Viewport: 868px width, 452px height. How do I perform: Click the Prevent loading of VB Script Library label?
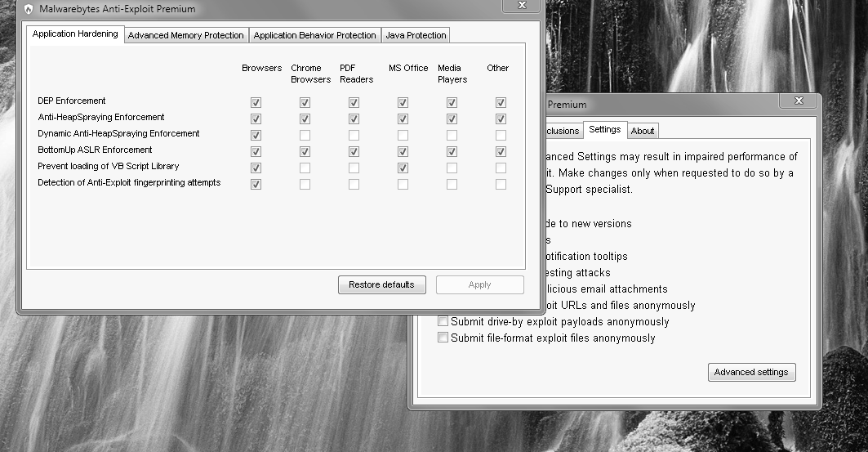109,166
